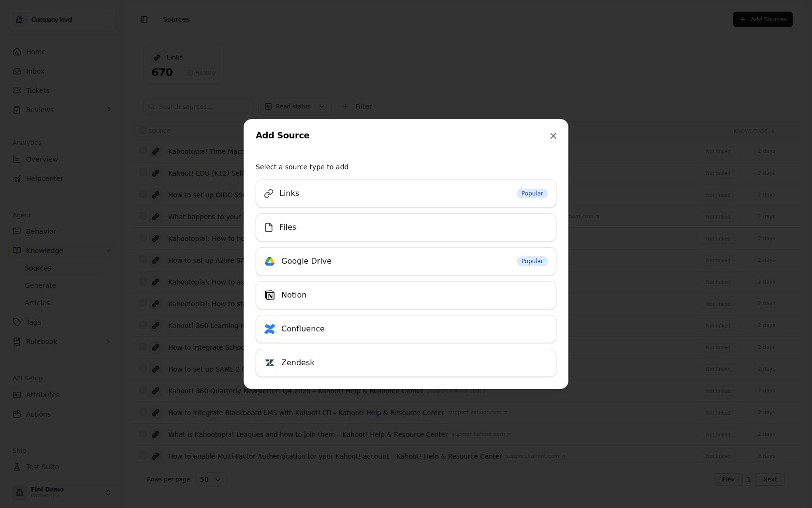
Task: Open Inbox from sidebar
Action: click(62, 71)
